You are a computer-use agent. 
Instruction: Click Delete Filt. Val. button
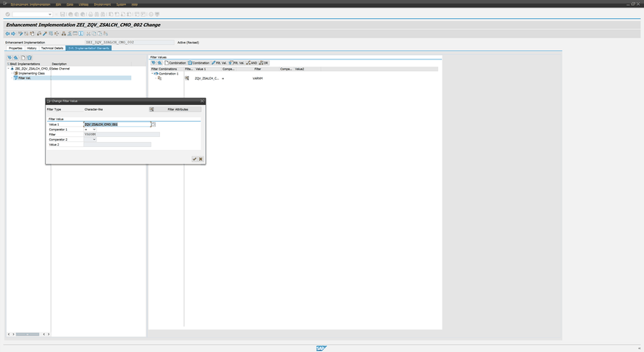point(237,63)
